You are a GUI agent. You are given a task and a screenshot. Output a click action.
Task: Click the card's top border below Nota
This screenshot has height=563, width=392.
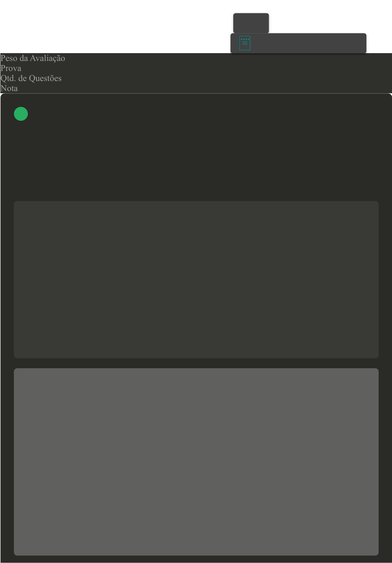tap(196, 94)
